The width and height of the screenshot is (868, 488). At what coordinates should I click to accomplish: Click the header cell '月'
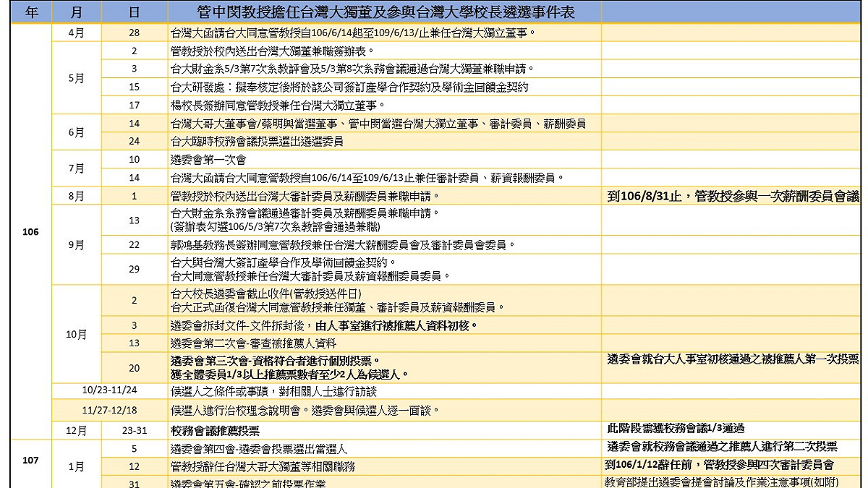77,12
